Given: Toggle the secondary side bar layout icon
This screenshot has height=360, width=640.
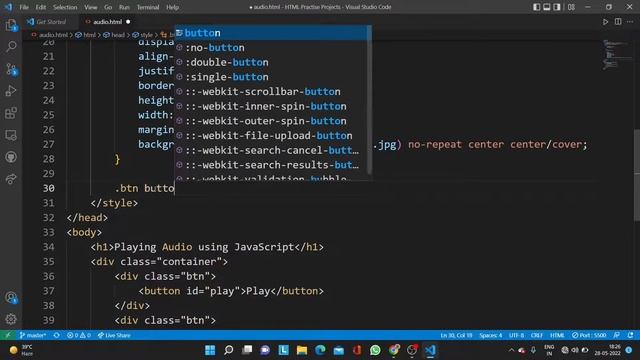Looking at the screenshot, I should [557, 7].
